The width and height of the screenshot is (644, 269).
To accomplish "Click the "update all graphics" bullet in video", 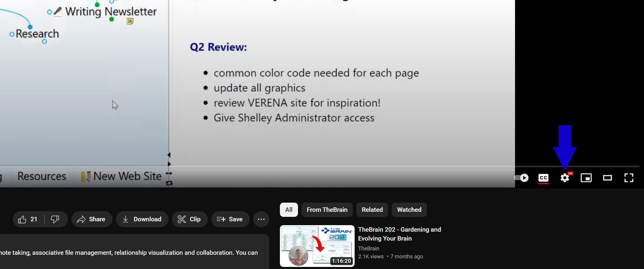I will coord(259,88).
